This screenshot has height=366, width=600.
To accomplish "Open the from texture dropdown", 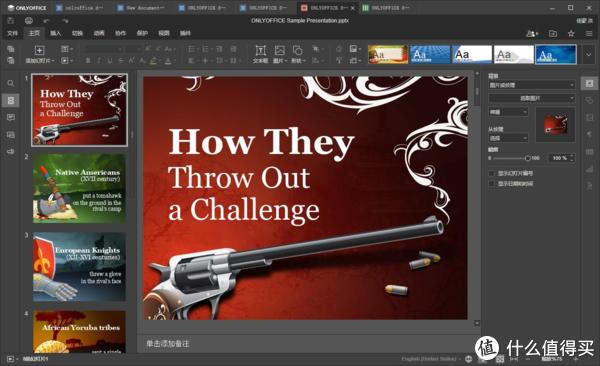I will 509,138.
